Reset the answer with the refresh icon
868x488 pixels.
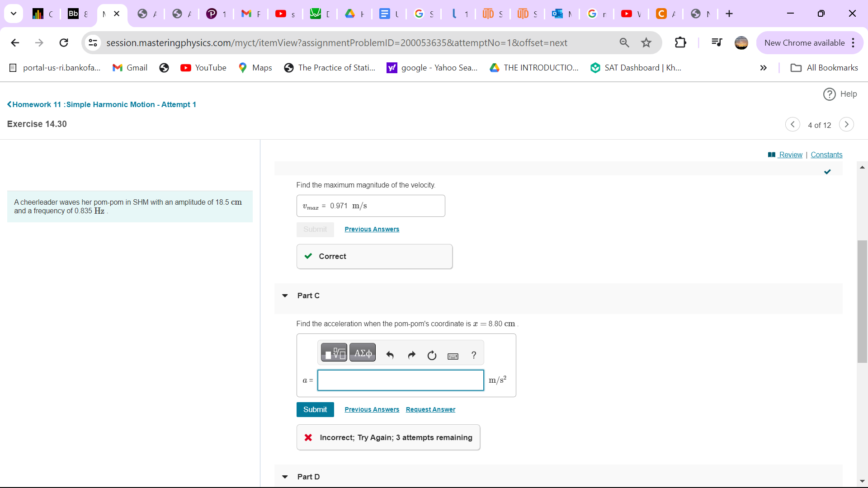pos(432,355)
